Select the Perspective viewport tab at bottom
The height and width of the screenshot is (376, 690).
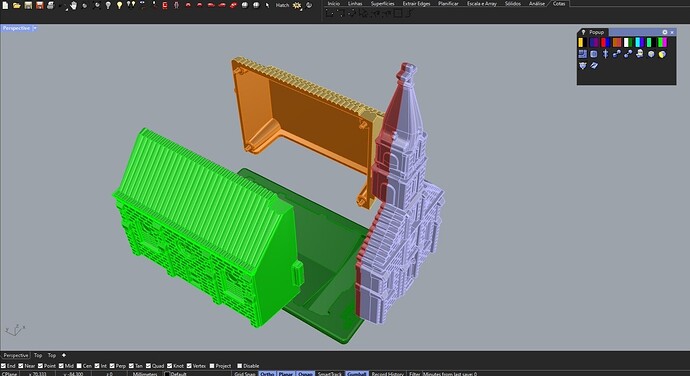[x=16, y=355]
